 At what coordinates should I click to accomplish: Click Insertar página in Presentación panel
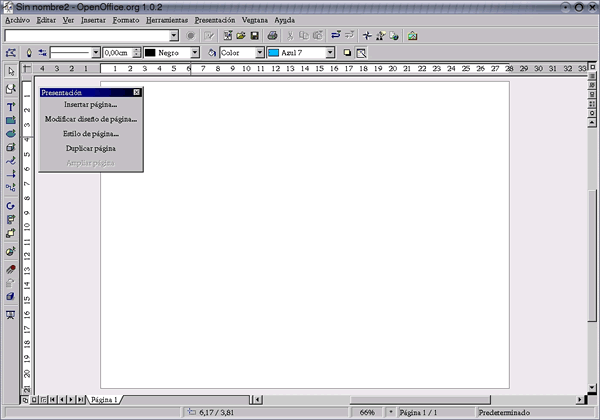(x=90, y=104)
